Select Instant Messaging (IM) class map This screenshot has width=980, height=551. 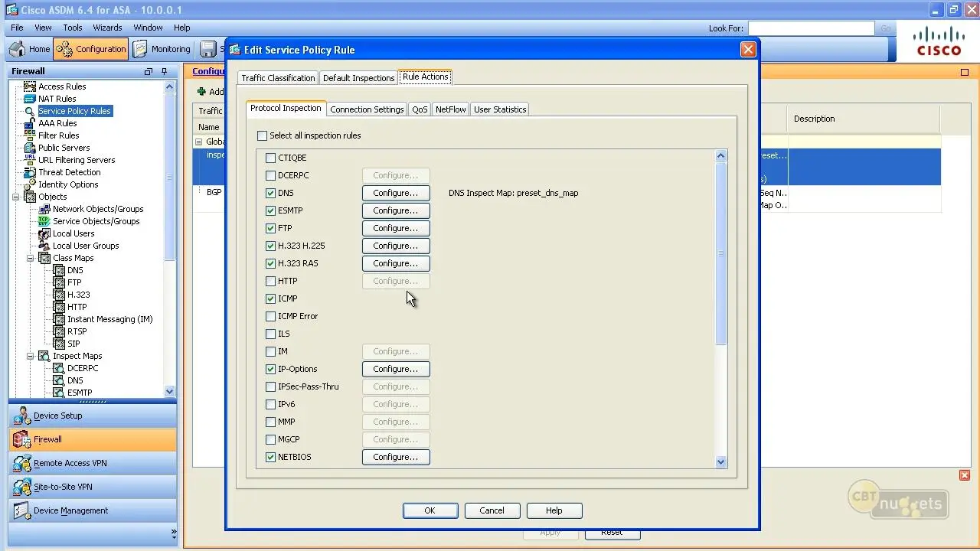pyautogui.click(x=110, y=319)
